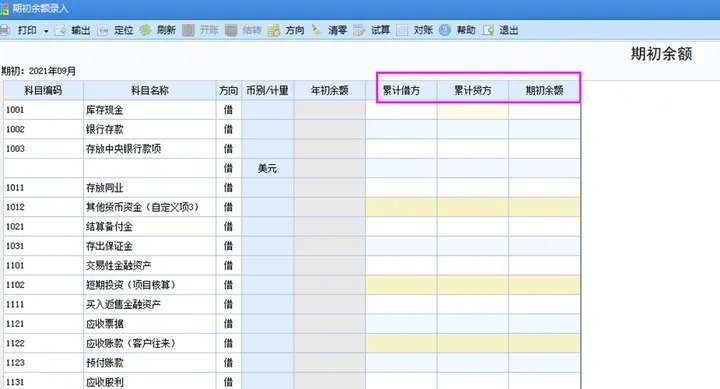The width and height of the screenshot is (720, 389).
Task: Click the 美元 currency cell
Action: coord(267,169)
